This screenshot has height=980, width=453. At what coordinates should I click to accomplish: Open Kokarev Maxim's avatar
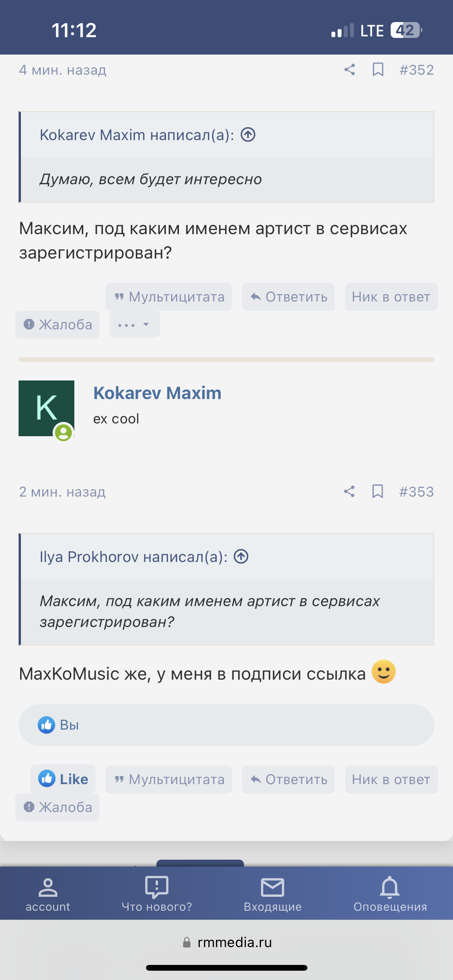pos(46,408)
